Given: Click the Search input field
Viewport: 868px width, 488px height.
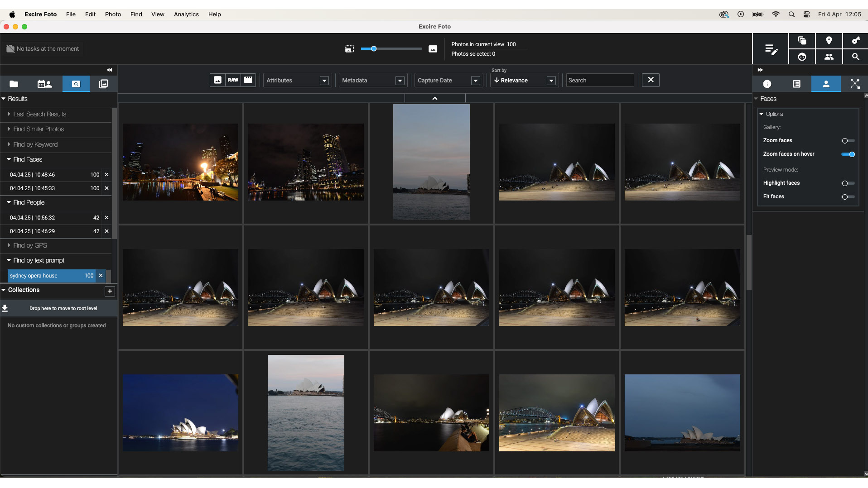Looking at the screenshot, I should pyautogui.click(x=599, y=81).
